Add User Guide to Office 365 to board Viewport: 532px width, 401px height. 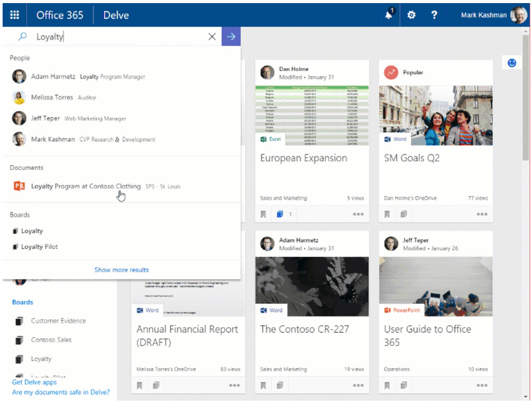coord(404,386)
